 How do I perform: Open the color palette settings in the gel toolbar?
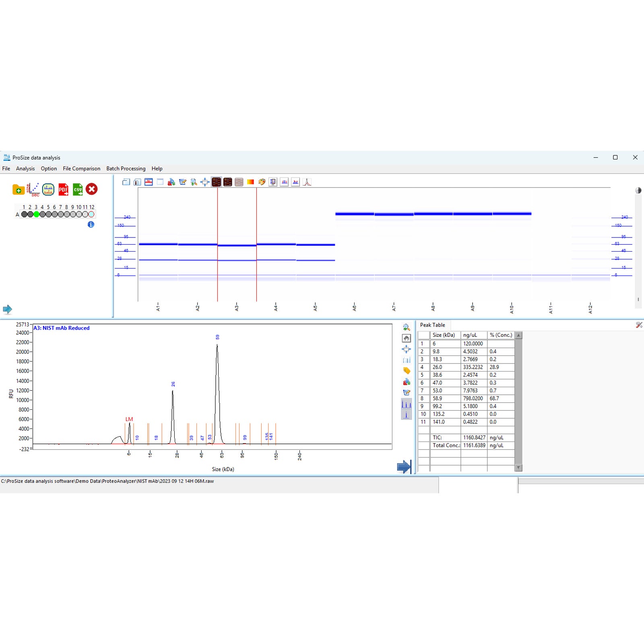pos(262,182)
